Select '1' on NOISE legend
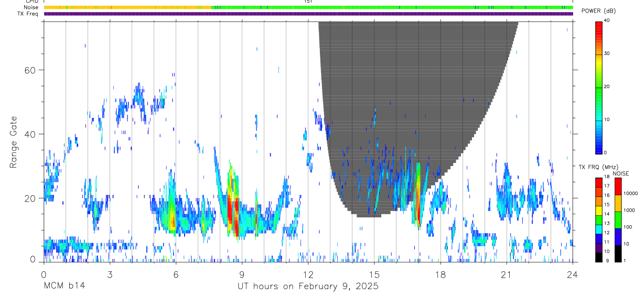The height and width of the screenshot is (297, 644). (x=625, y=260)
